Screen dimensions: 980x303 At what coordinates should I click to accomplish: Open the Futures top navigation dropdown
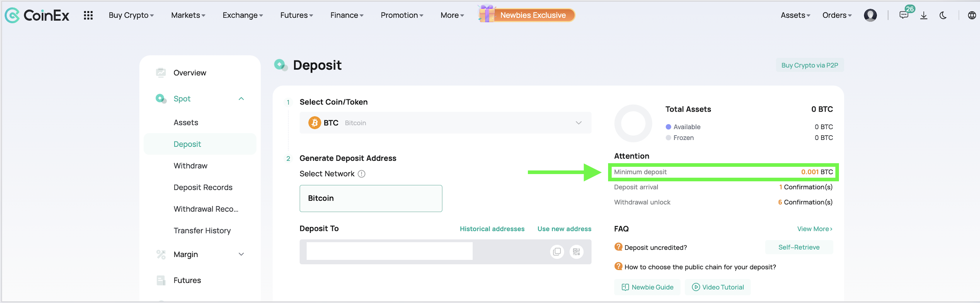(297, 15)
